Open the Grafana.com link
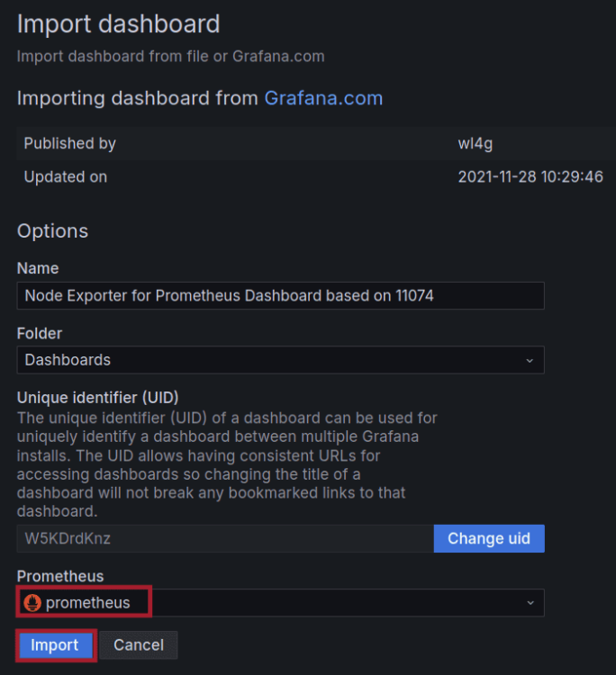 (323, 98)
